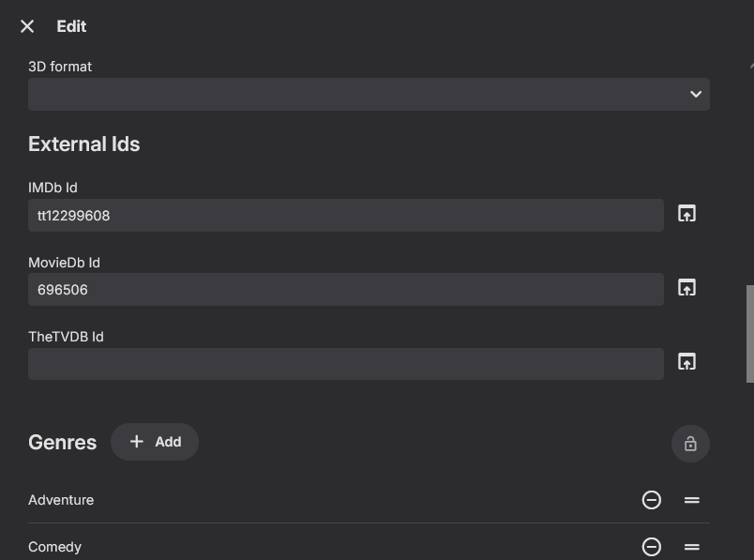Grab the Comedy genre reorder handle
Screen dimensions: 754x560
pos(692,547)
